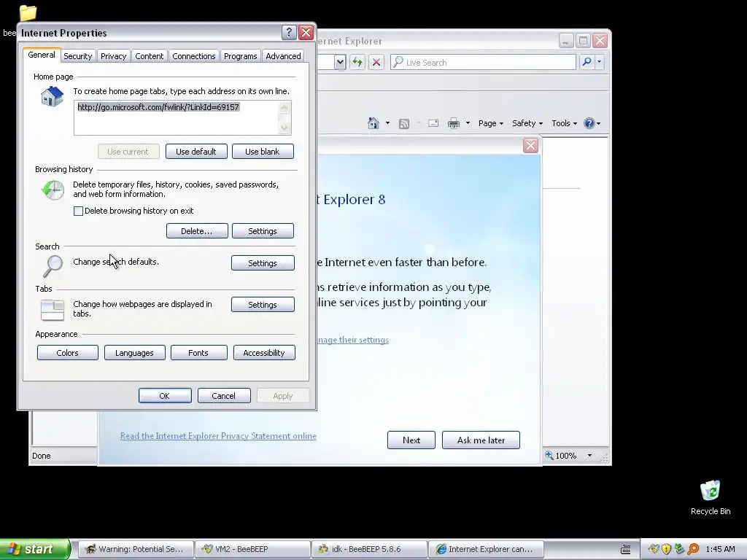Click home page box scroll down arrow
The width and height of the screenshot is (747, 560).
click(285, 128)
